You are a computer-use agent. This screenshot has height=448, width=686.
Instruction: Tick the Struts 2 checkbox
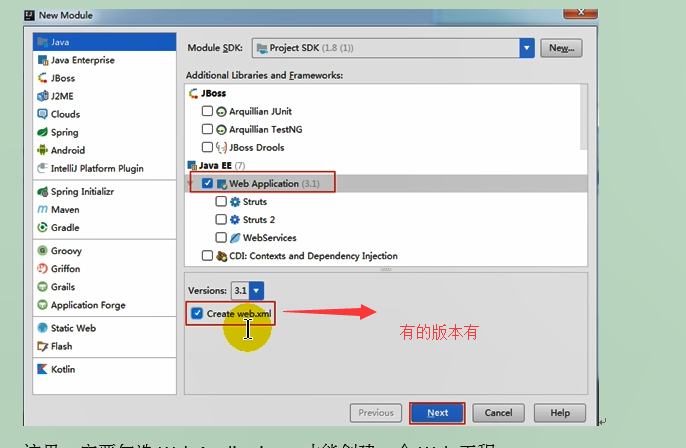[x=221, y=219]
